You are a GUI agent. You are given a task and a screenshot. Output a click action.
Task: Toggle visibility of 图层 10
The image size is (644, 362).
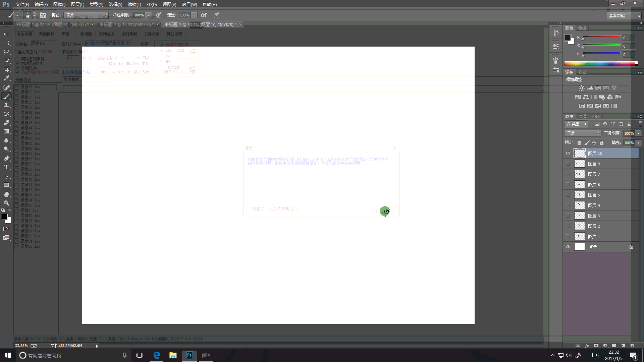click(568, 154)
